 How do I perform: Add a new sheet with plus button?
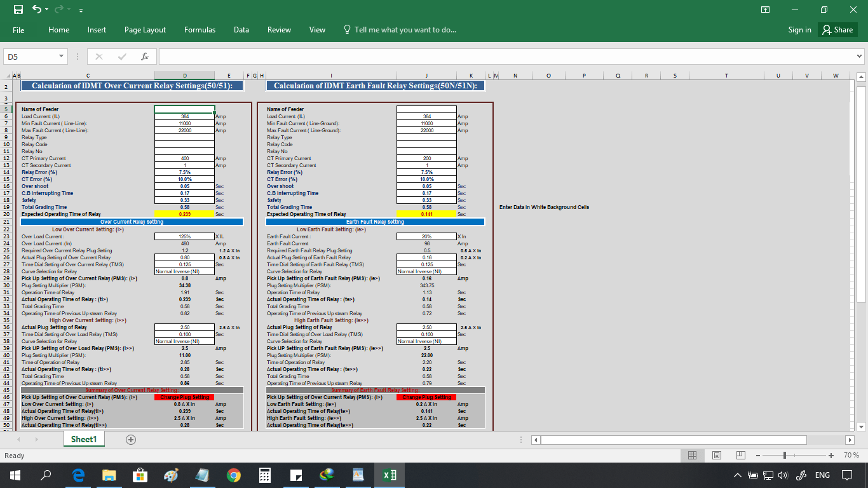click(131, 439)
